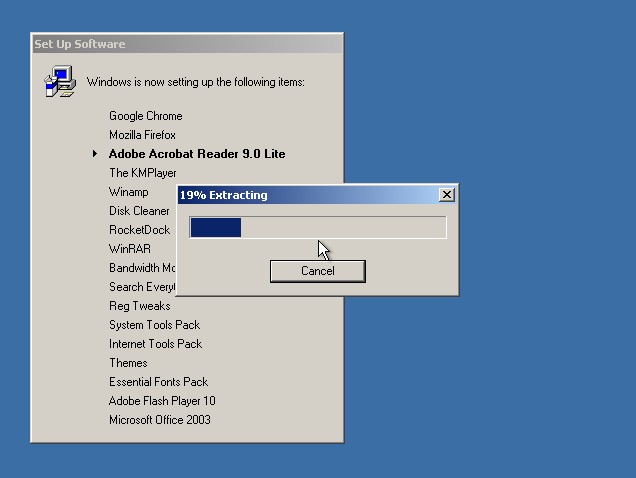Screen dimensions: 636x478
Task: Select Disk Cleaner item
Action: coord(139,211)
